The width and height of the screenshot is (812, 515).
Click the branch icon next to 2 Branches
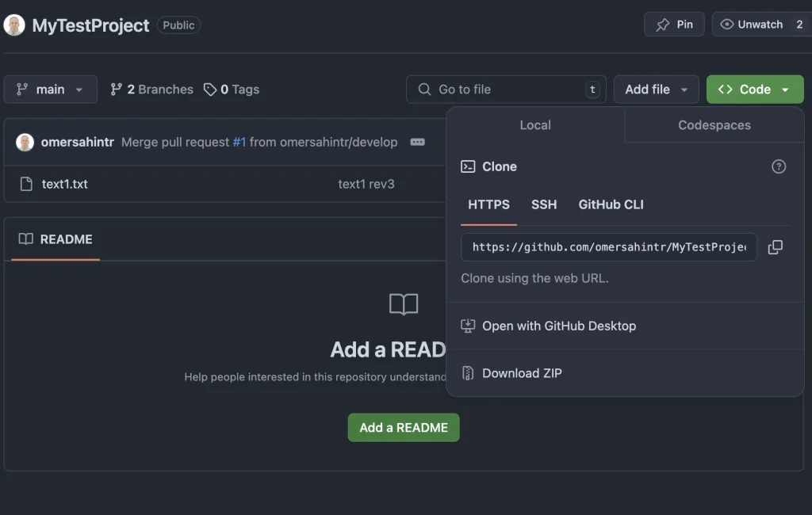pyautogui.click(x=117, y=90)
